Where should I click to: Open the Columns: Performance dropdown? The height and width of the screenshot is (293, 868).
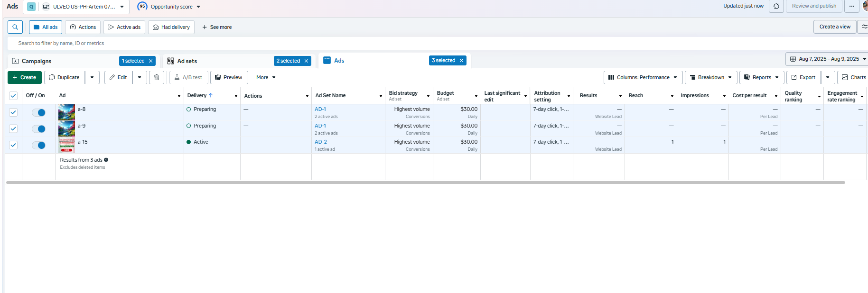[x=643, y=77]
